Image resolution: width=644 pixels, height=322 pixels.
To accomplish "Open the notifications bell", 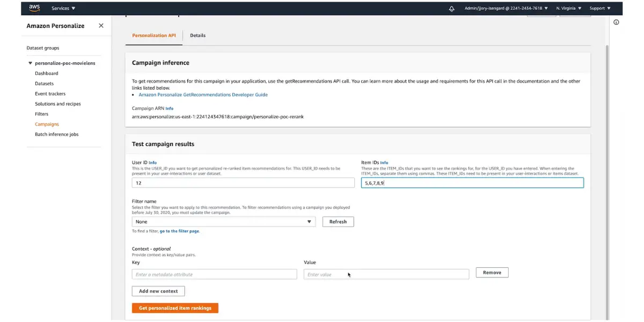I will (451, 9).
